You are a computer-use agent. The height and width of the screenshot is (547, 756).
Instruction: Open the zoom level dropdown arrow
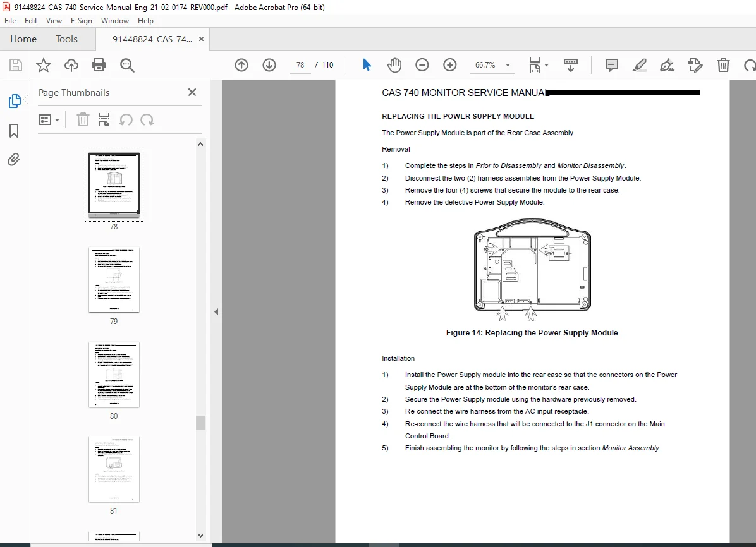[x=508, y=65]
